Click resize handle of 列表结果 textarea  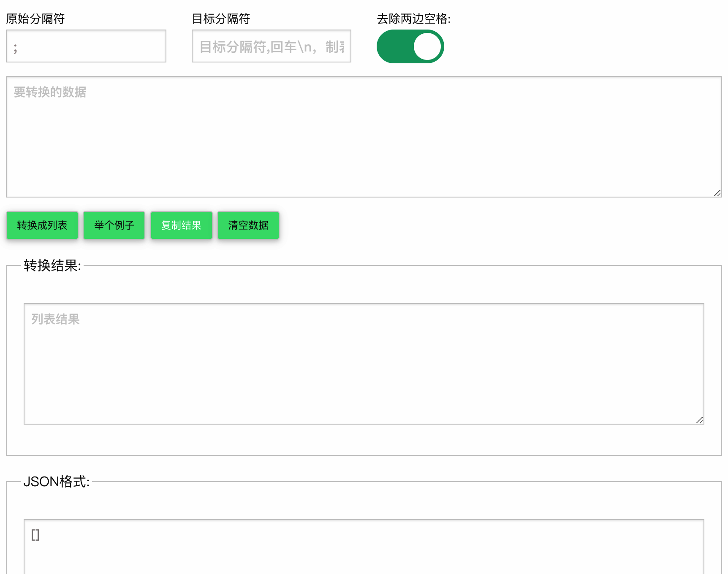click(x=699, y=420)
